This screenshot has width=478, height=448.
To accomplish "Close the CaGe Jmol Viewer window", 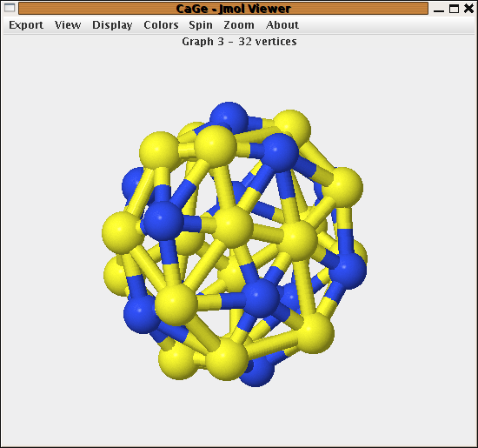I will coord(468,8).
